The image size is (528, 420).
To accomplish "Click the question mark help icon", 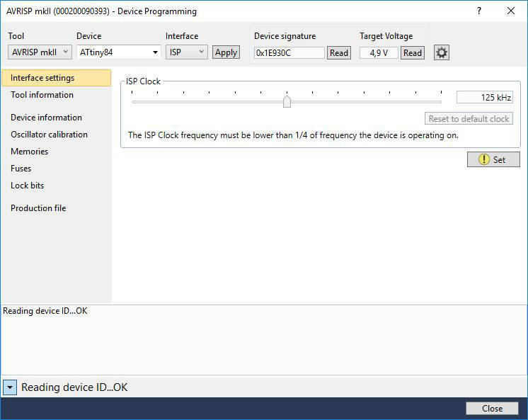I will tap(479, 11).
